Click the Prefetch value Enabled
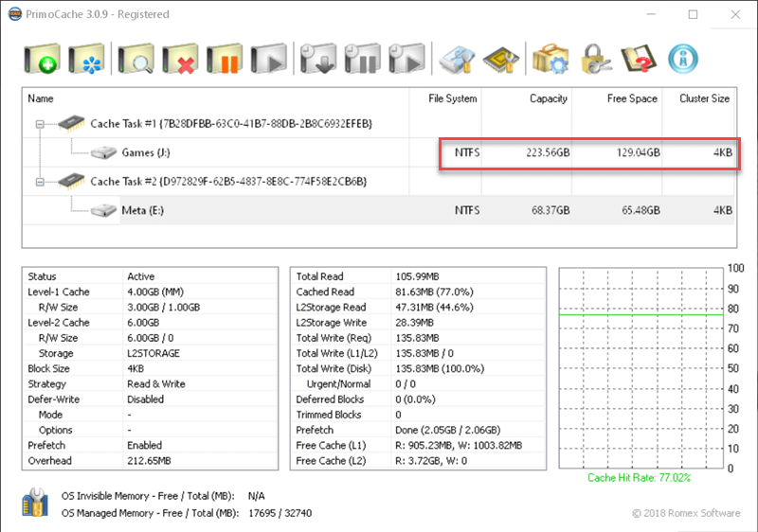The width and height of the screenshot is (758, 532). pos(145,445)
